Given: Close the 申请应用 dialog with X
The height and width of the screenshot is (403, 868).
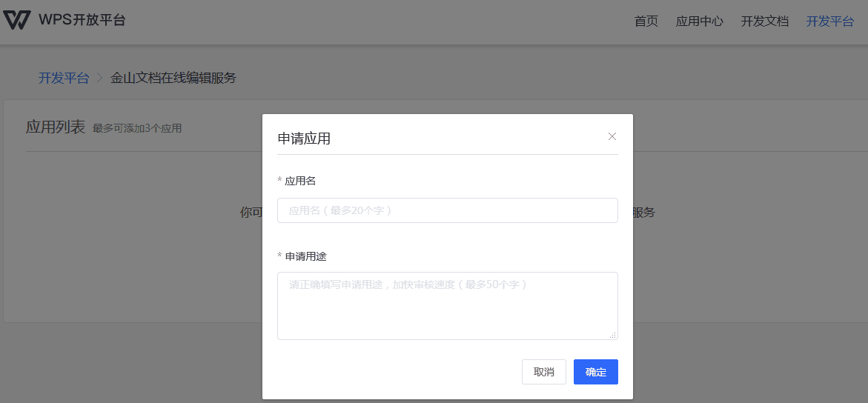Looking at the screenshot, I should 612,136.
